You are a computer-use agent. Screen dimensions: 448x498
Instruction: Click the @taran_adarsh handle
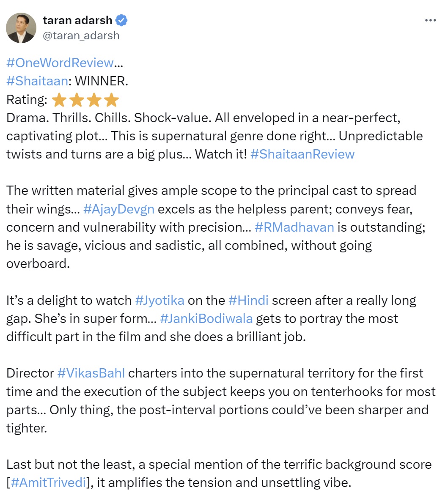click(x=80, y=36)
